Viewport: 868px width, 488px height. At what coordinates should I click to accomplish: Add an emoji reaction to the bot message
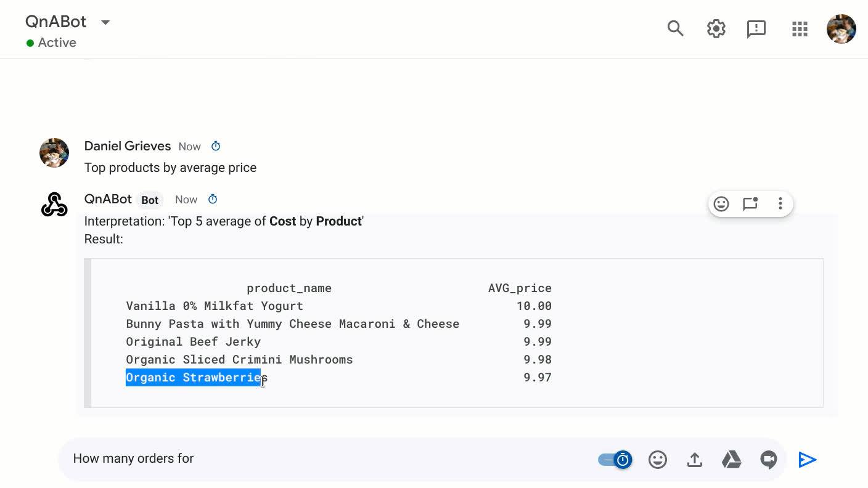tap(721, 204)
